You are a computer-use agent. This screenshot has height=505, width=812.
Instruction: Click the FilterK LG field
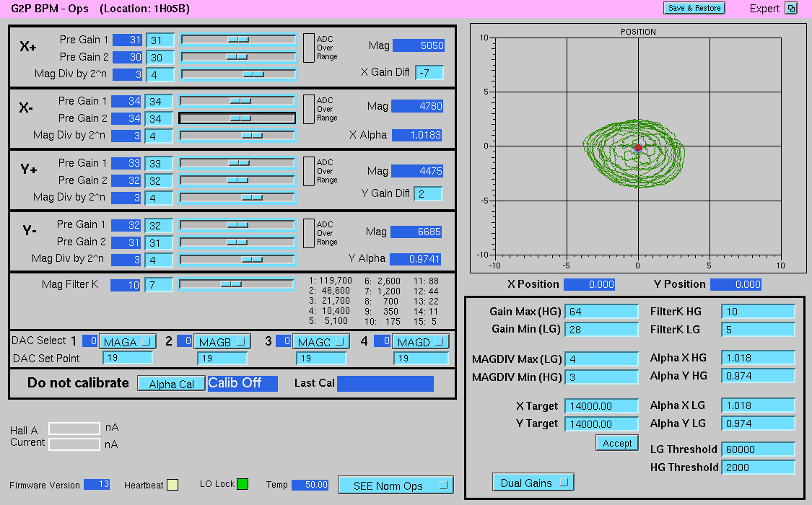(x=758, y=330)
